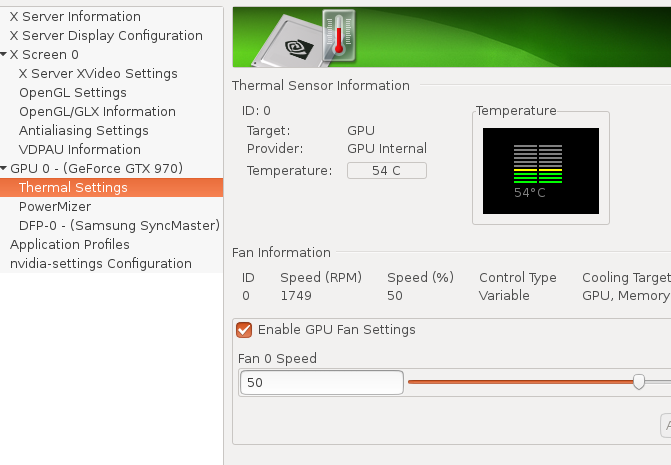Viewport: 671px width, 465px height.
Task: Open X Server Information page
Action: pyautogui.click(x=75, y=17)
